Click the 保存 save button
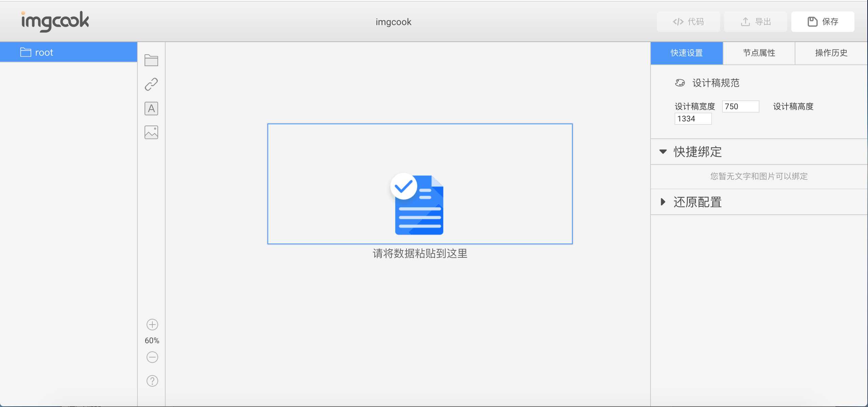The width and height of the screenshot is (868, 407). [823, 22]
